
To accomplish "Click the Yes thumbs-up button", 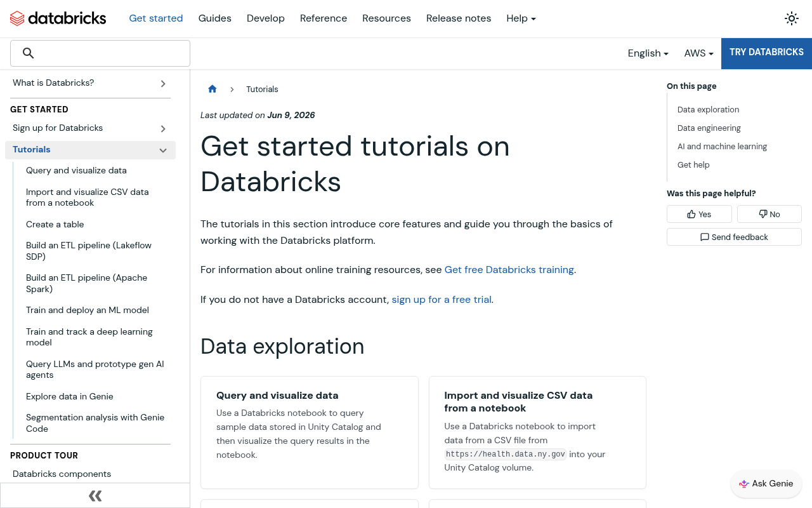I will 699,214.
